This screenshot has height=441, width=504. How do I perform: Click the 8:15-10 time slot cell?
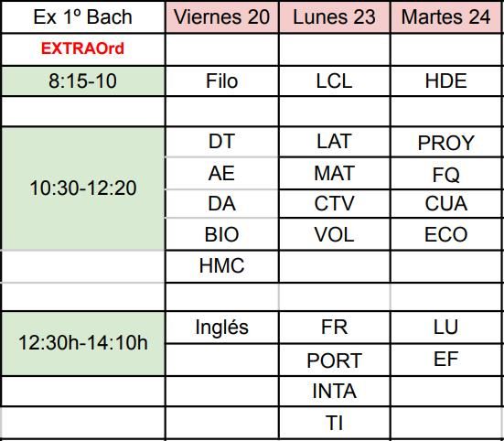83,81
